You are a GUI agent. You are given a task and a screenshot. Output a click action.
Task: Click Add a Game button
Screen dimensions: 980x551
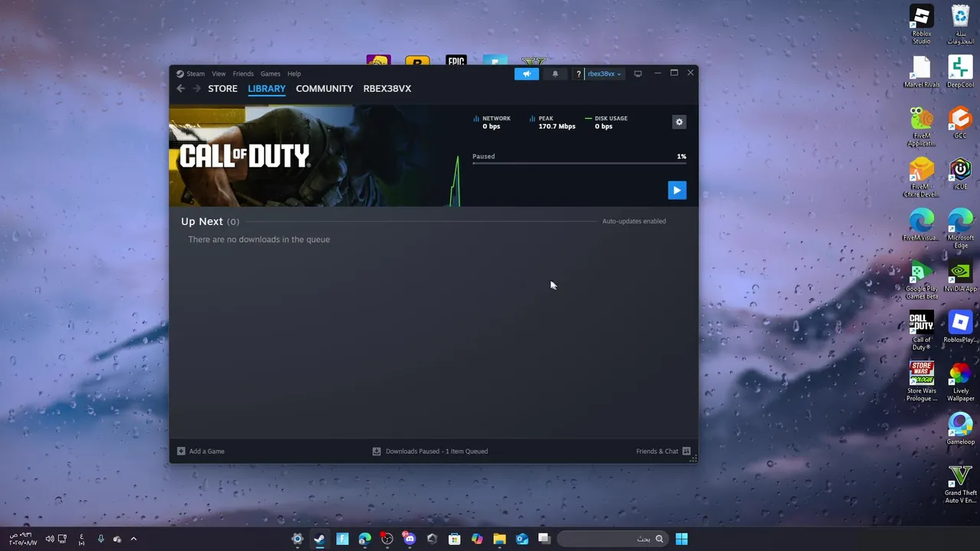tap(201, 452)
